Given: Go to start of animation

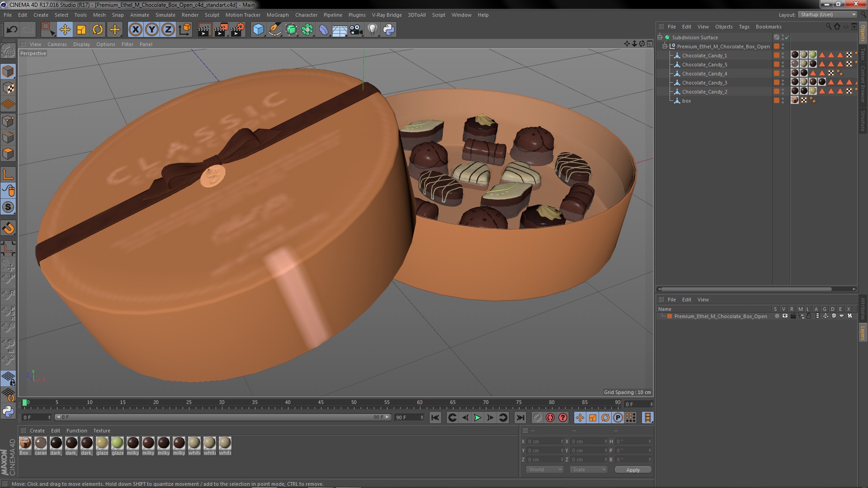Looking at the screenshot, I should 435,418.
